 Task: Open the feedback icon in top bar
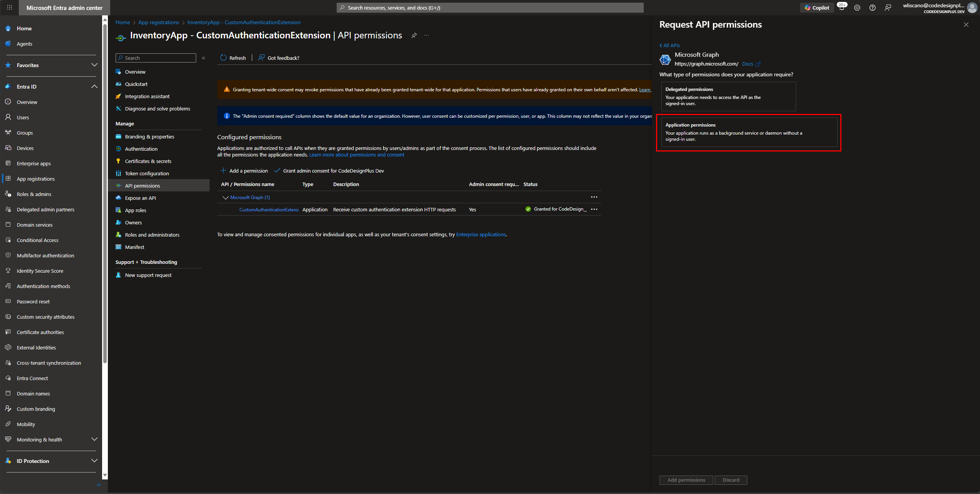coord(888,8)
